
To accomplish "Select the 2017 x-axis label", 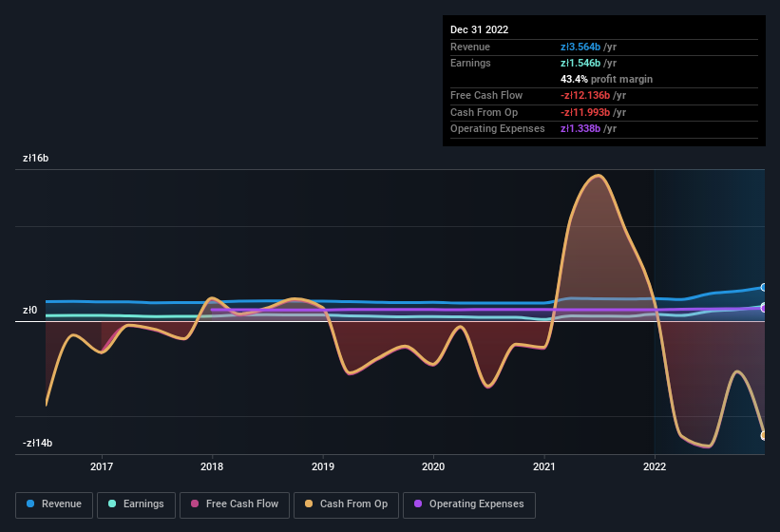I will (x=102, y=466).
